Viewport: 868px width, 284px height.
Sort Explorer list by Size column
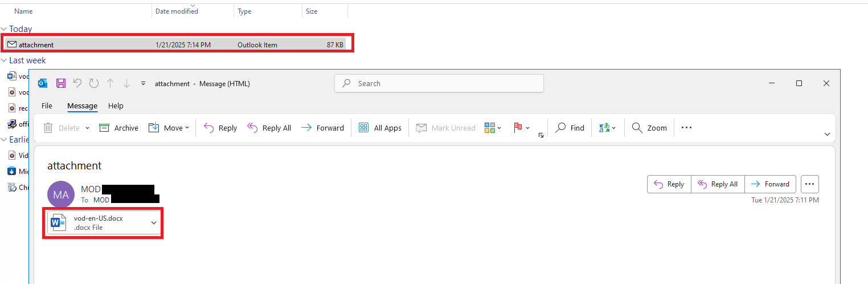coord(312,11)
